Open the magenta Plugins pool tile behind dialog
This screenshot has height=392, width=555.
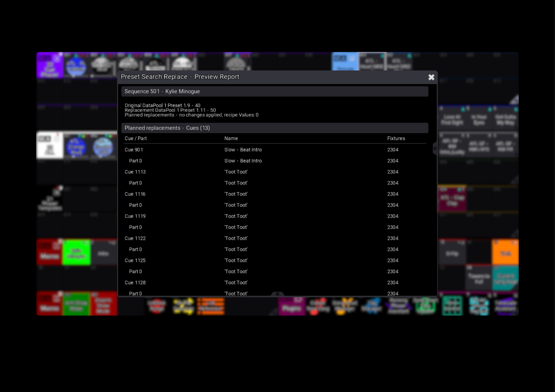pos(291,306)
